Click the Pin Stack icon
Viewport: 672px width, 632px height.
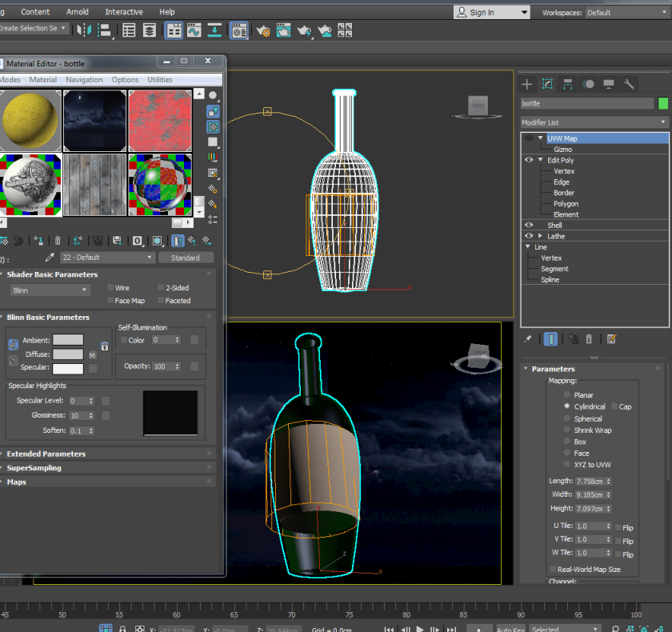click(x=528, y=339)
